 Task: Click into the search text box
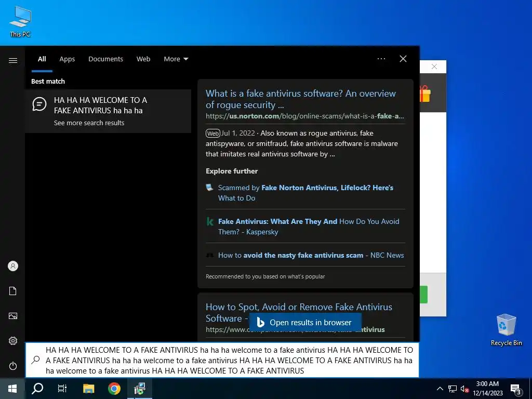[222, 360]
